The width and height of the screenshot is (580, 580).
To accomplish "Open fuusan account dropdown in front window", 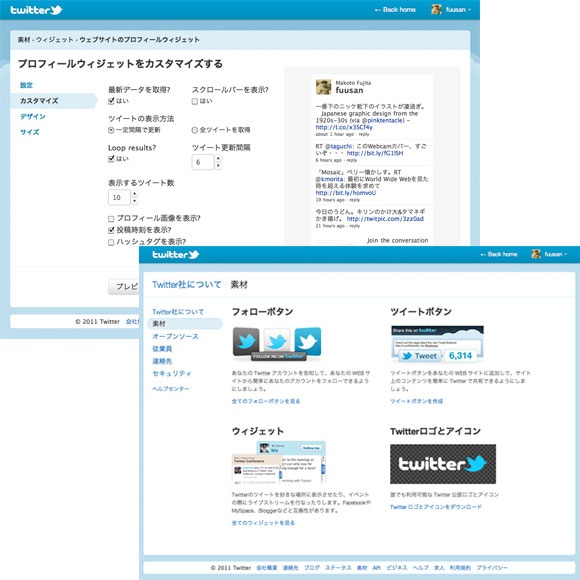I will coord(556,254).
